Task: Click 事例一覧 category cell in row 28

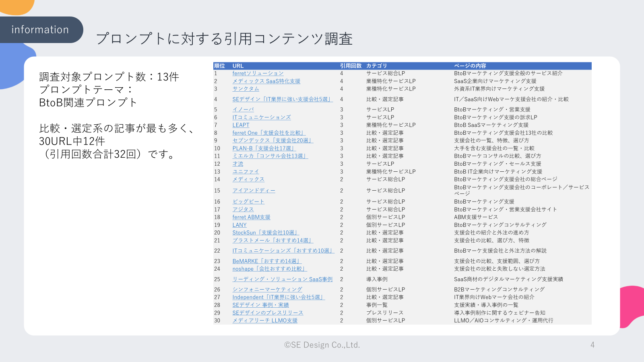Action: 377,305
